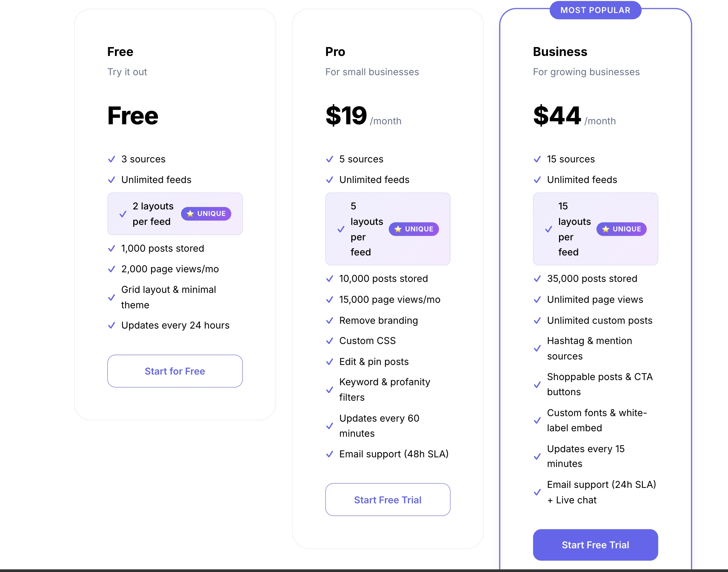Viewport: 728px width, 572px height.
Task: Click Start for Free on the Free plan
Action: pyautogui.click(x=175, y=371)
